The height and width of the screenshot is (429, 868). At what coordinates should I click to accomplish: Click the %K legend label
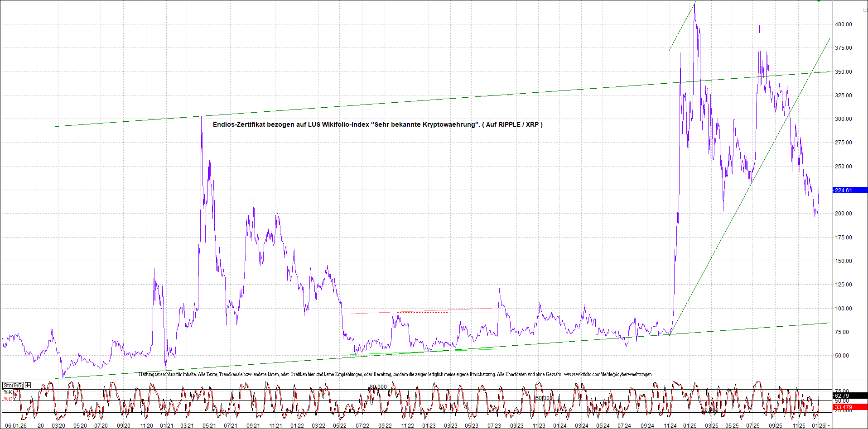[x=8, y=392]
